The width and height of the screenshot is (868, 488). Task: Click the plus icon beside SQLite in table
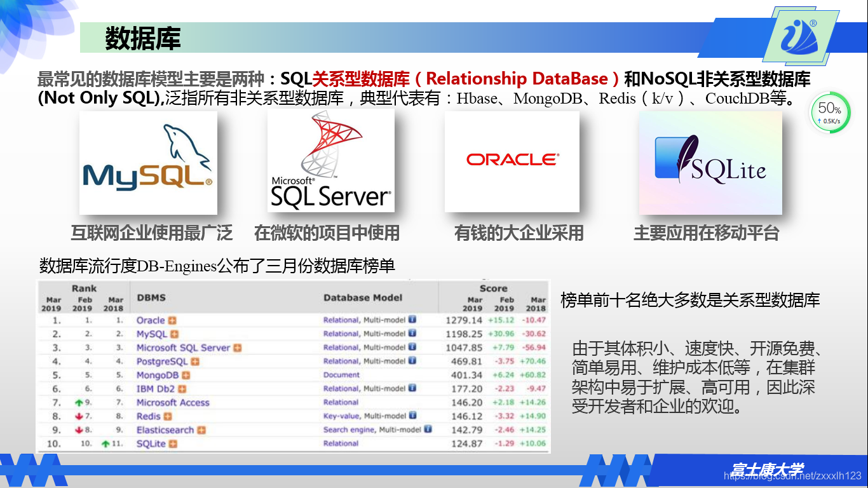[173, 444]
